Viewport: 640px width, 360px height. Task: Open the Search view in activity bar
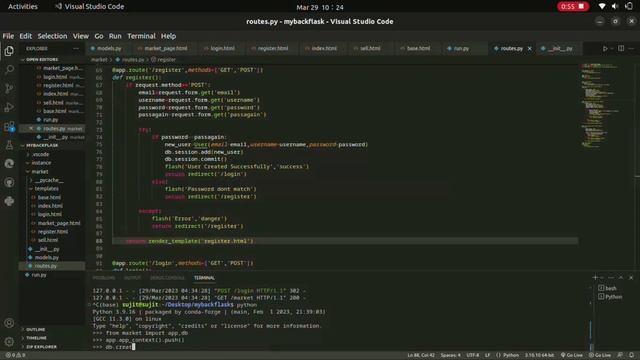[9, 70]
